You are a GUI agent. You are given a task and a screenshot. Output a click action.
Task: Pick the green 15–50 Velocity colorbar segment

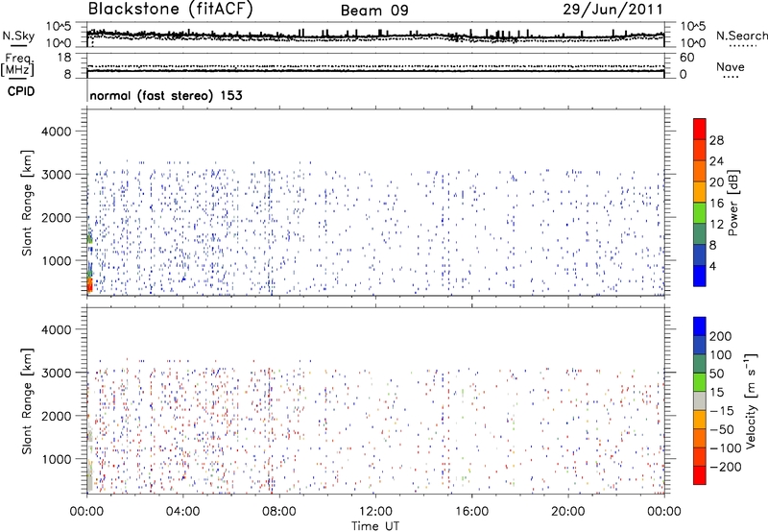pyautogui.click(x=700, y=382)
